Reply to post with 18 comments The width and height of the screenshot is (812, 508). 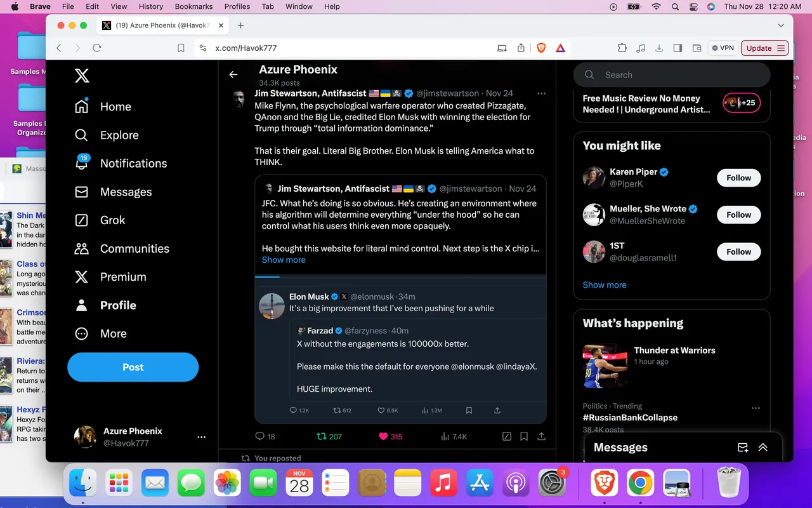tap(265, 436)
